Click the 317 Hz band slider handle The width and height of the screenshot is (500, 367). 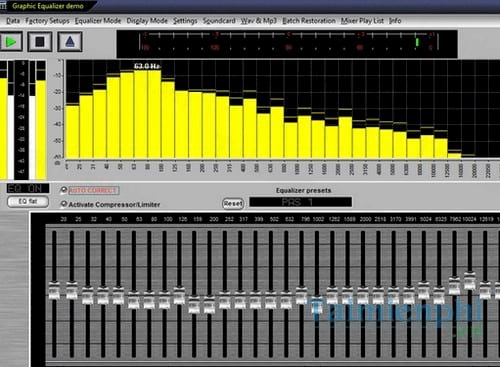240,300
